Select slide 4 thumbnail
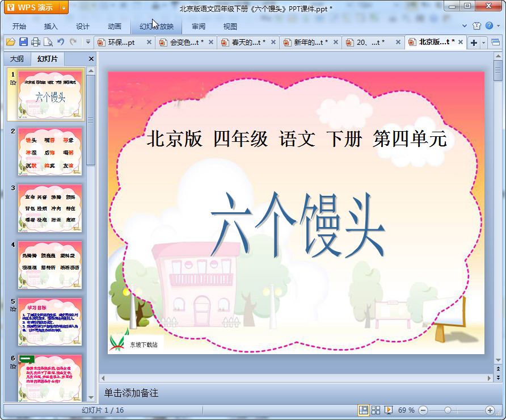 pyautogui.click(x=50, y=265)
